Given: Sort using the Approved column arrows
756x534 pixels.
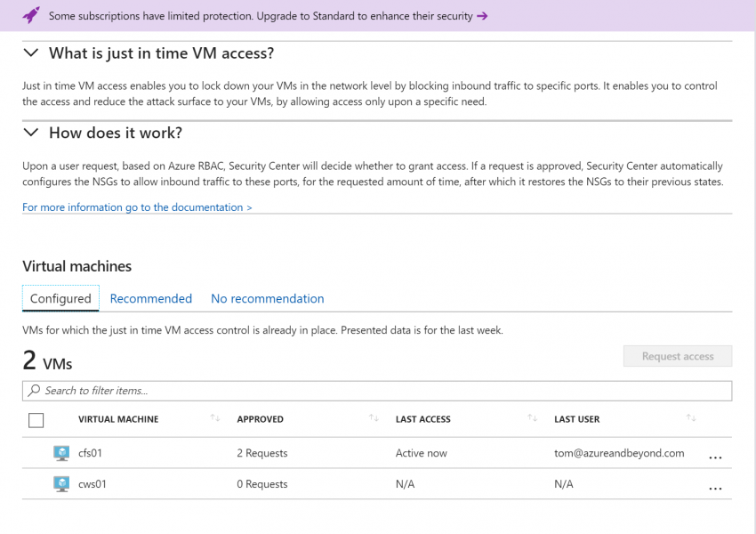Looking at the screenshot, I should pos(373,418).
